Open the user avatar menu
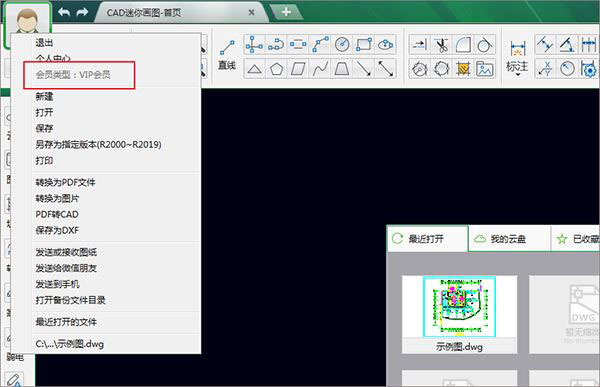Image resolution: width=600 pixels, height=387 pixels. [x=28, y=24]
